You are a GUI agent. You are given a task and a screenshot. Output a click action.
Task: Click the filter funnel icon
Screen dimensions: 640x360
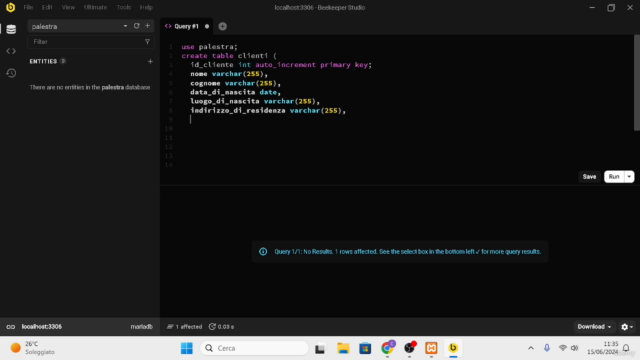pyautogui.click(x=147, y=42)
